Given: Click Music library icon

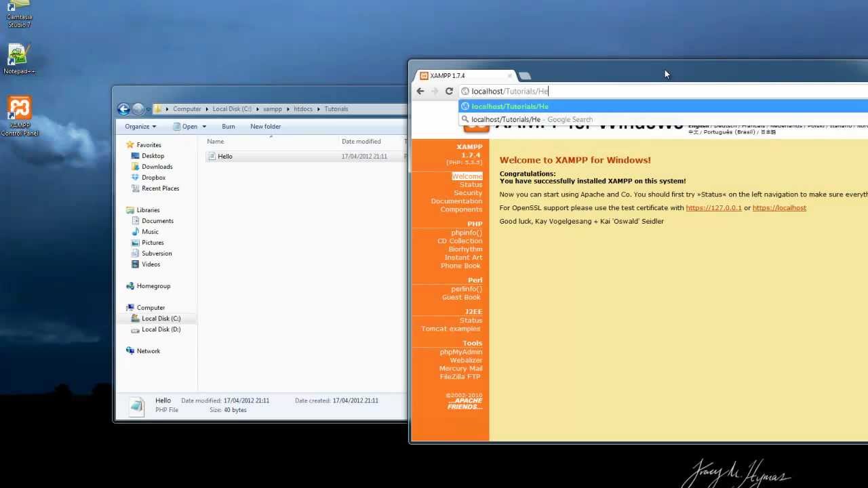Looking at the screenshot, I should tap(135, 232).
